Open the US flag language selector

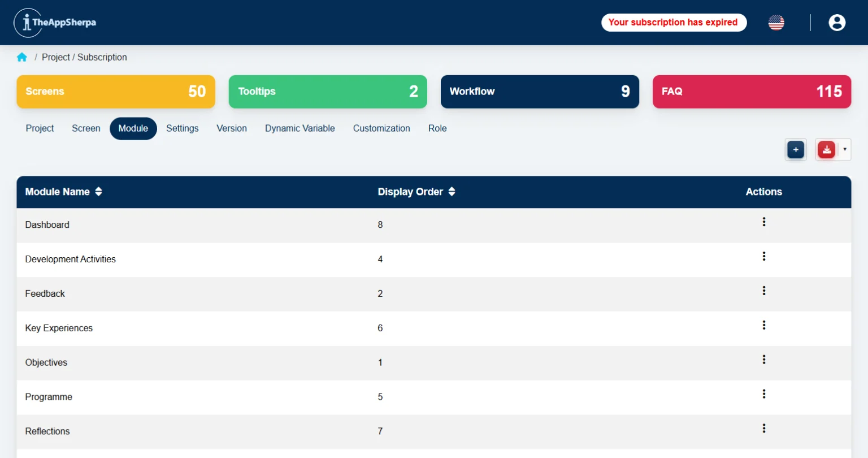(776, 23)
